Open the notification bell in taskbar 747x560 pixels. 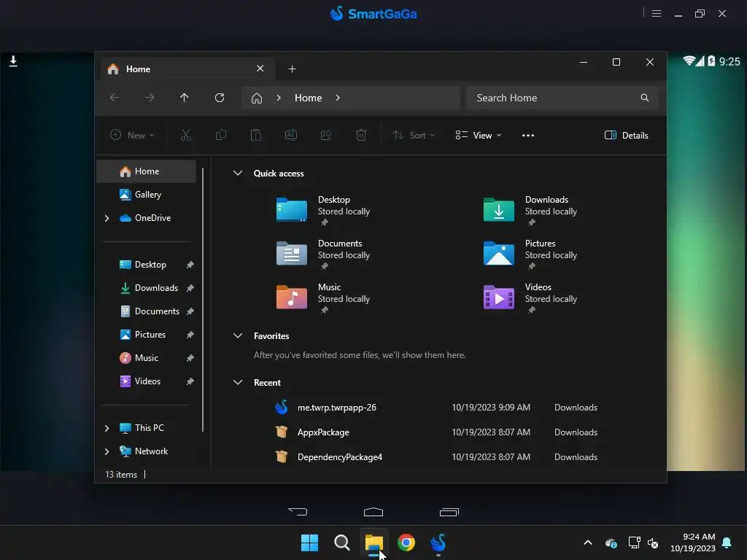pyautogui.click(x=727, y=542)
